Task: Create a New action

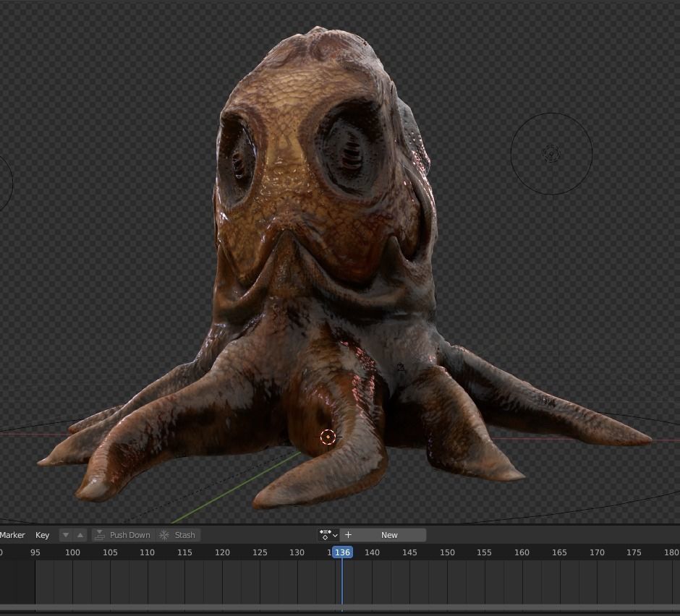Action: [x=383, y=535]
